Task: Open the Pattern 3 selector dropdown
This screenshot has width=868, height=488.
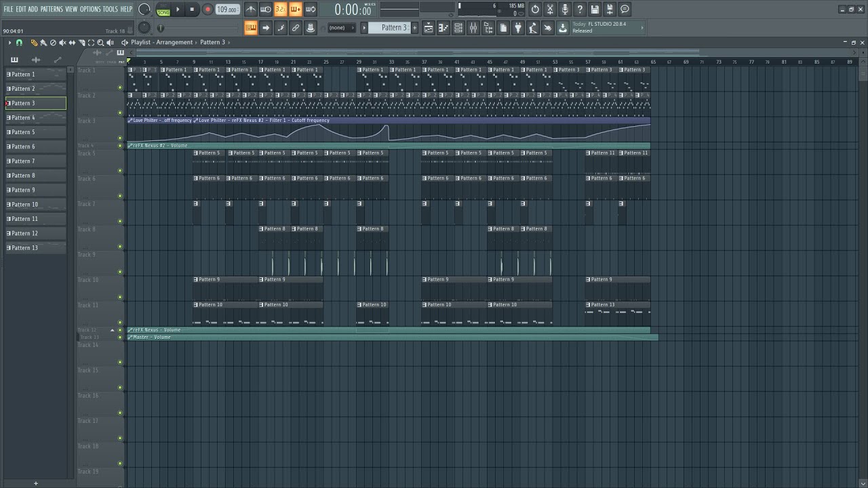Action: pyautogui.click(x=389, y=28)
